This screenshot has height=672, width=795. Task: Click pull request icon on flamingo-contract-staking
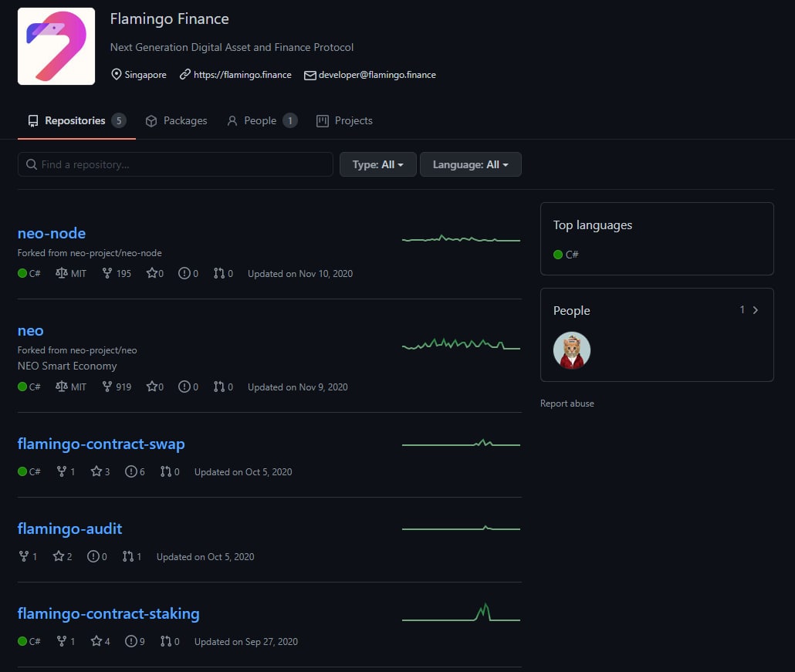165,641
